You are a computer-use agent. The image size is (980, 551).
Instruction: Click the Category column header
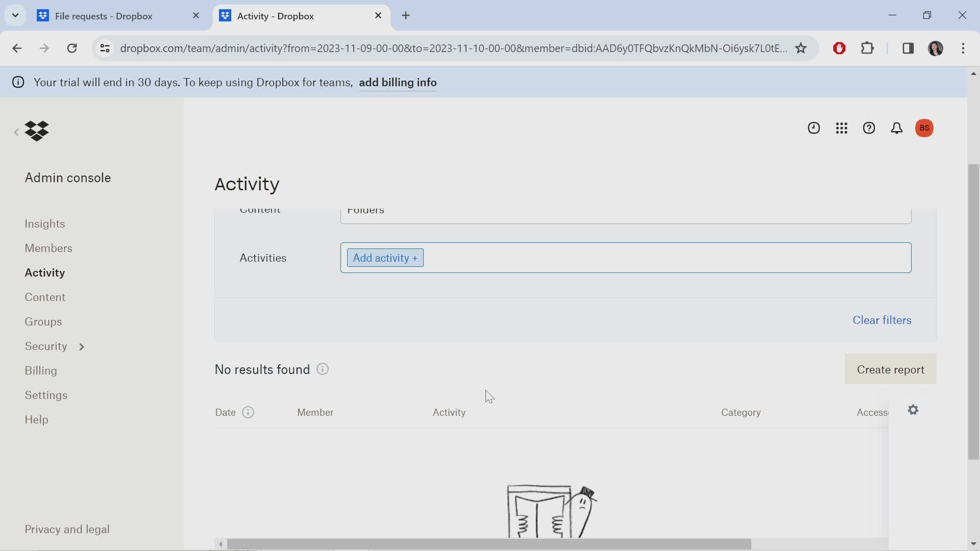(x=741, y=412)
